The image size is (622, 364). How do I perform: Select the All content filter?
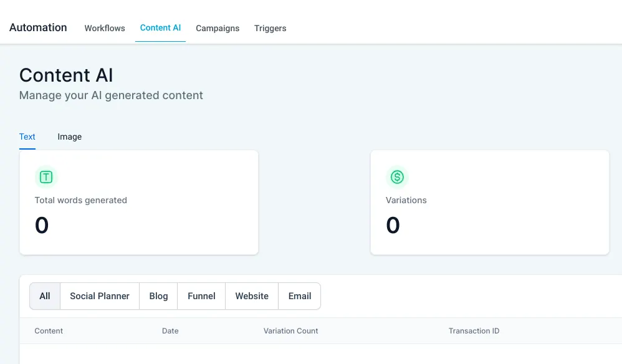pyautogui.click(x=45, y=296)
